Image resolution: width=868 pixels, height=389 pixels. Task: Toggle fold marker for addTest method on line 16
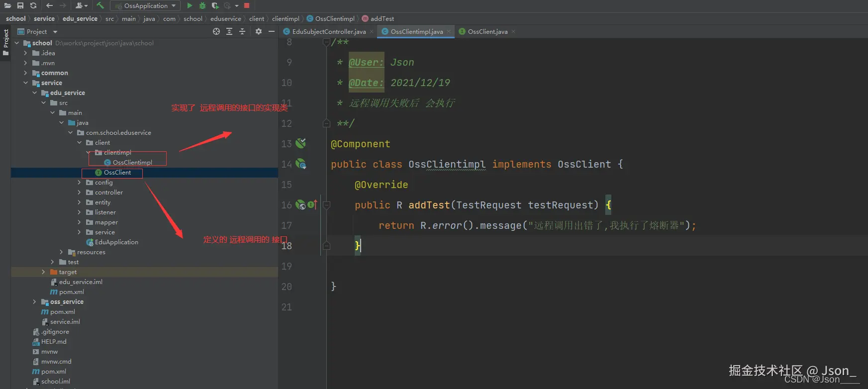pyautogui.click(x=326, y=204)
